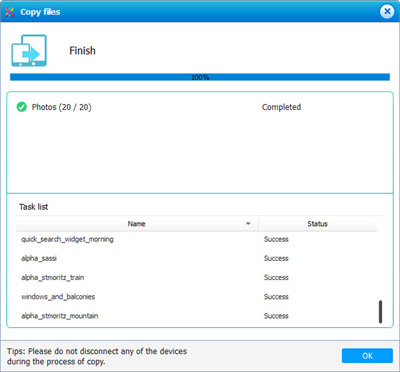Image resolution: width=400 pixels, height=372 pixels.
Task: Click the 100% progress bar
Action: [x=200, y=77]
